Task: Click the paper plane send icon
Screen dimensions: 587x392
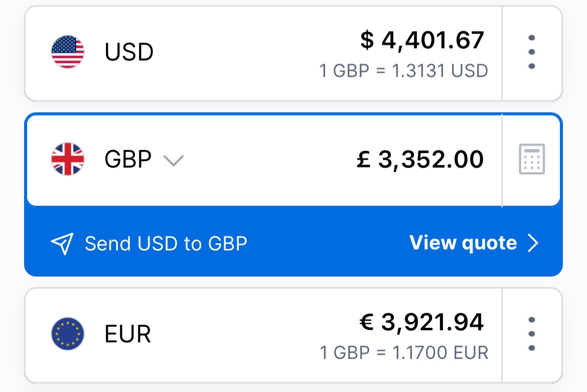Action: click(62, 244)
